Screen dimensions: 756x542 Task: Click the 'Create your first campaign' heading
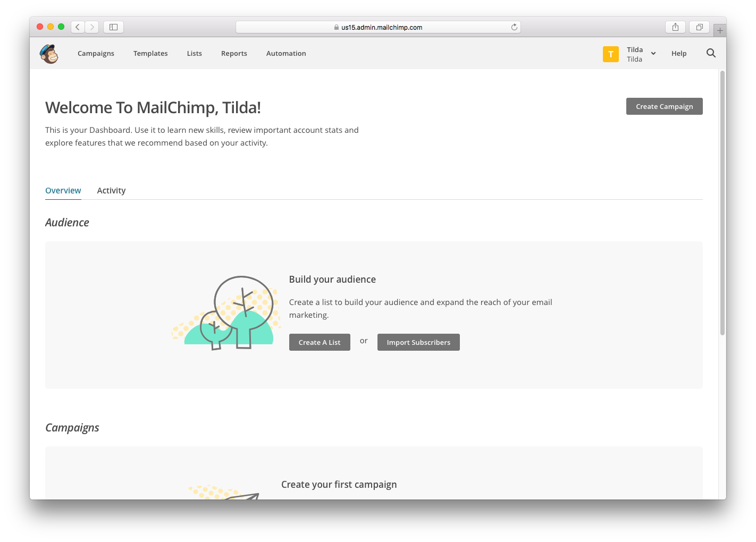[339, 485]
